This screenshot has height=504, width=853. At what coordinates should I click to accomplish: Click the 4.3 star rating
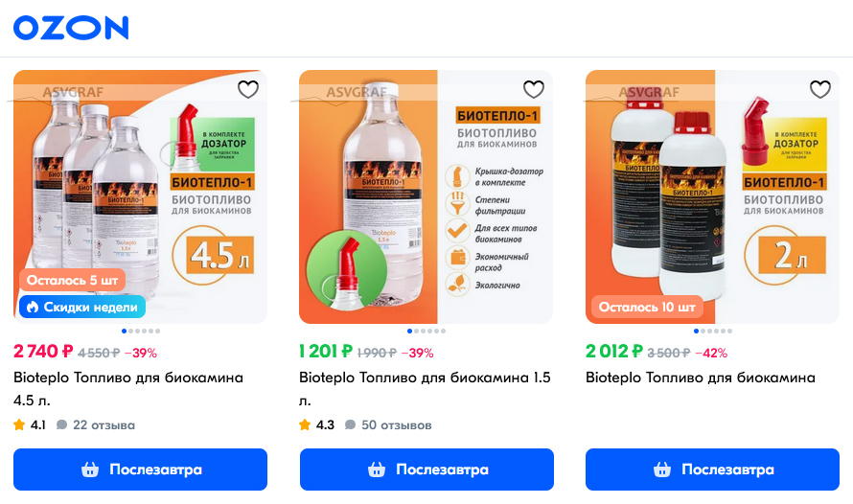pos(316,425)
